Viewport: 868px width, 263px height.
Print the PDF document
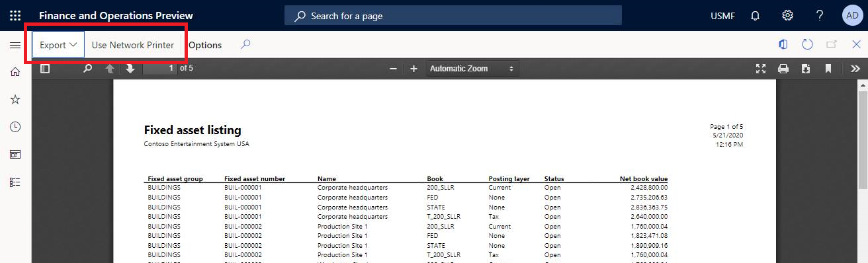(783, 68)
